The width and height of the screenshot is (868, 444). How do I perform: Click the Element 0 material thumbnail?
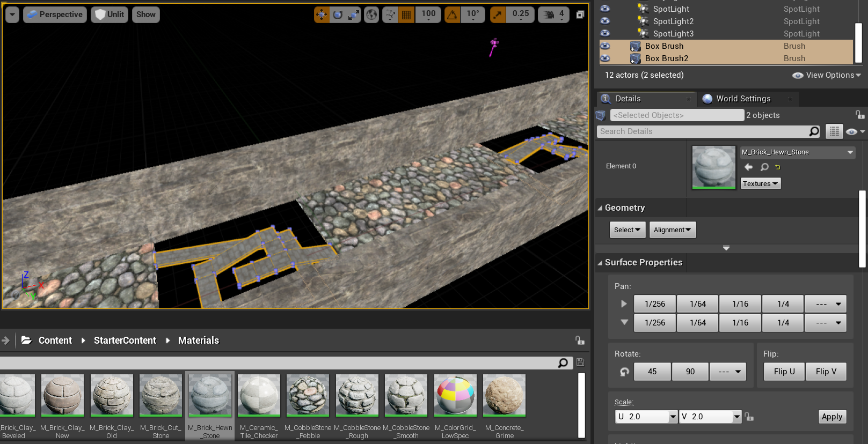pos(714,167)
